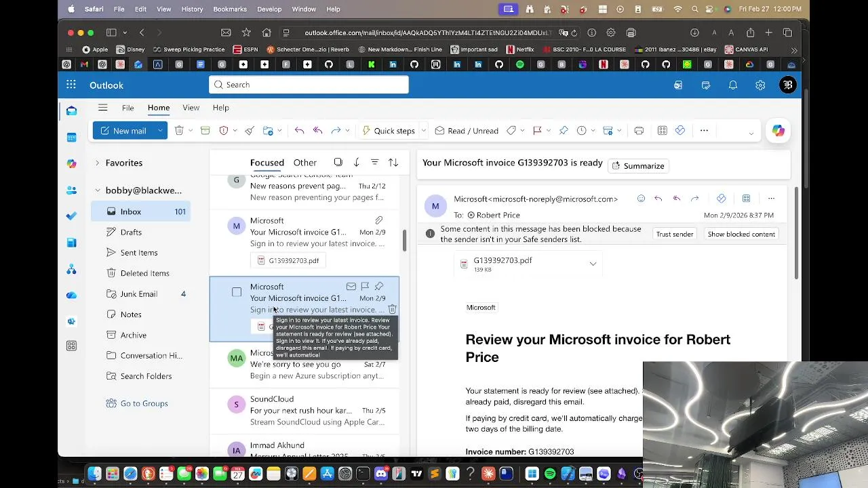
Task: Switch to the Other inbox tab
Action: tap(305, 163)
